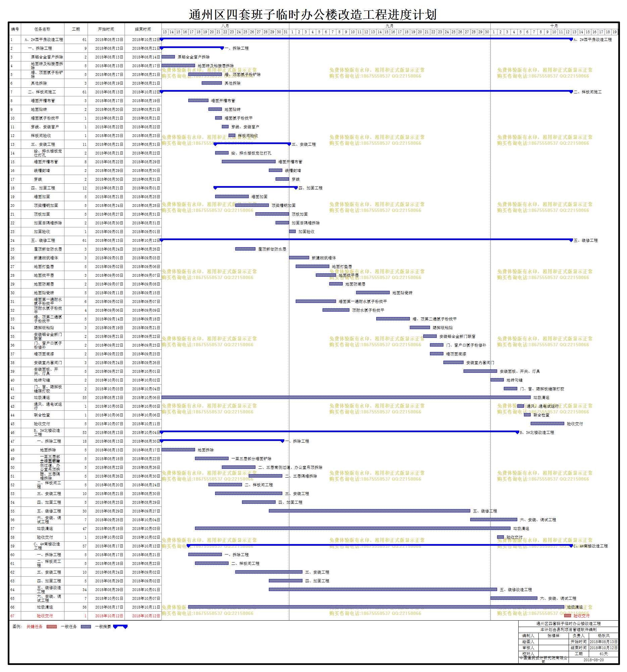The width and height of the screenshot is (627, 672).
Task: Click the 九月 month header on the timeline
Action: (x=389, y=26)
